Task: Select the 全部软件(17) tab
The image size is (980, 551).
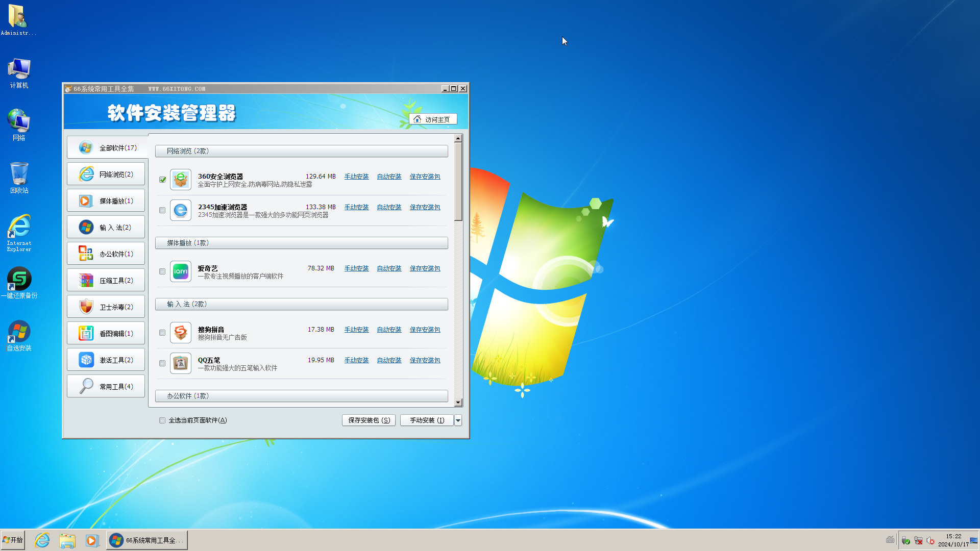Action: (107, 148)
